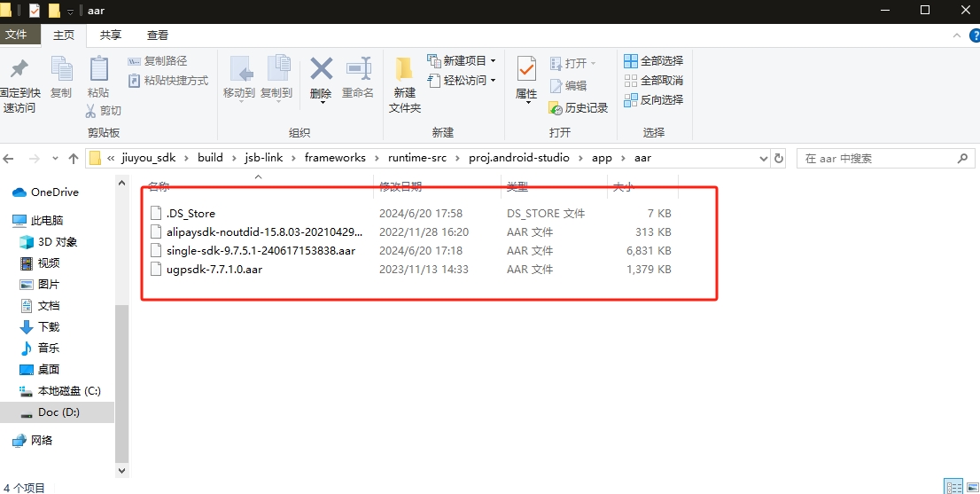980x494 pixels.
Task: Click the Paste clipboard icon
Action: click(98, 71)
